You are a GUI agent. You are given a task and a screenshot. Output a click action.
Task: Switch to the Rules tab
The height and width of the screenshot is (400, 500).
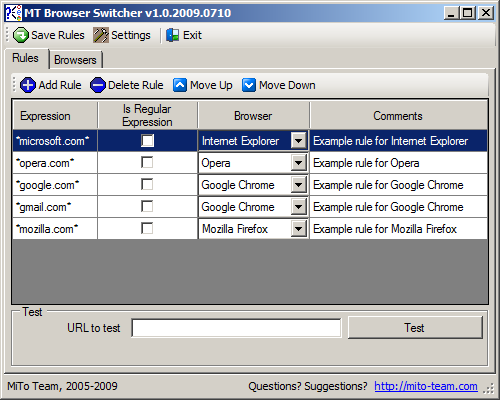(x=26, y=58)
